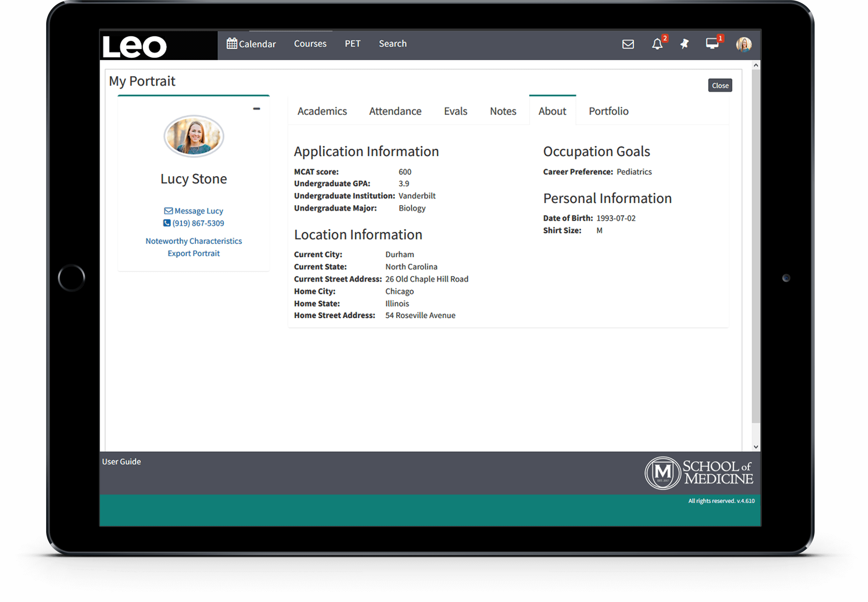868x602 pixels.
Task: Open Search in the navigation bar
Action: pos(393,44)
